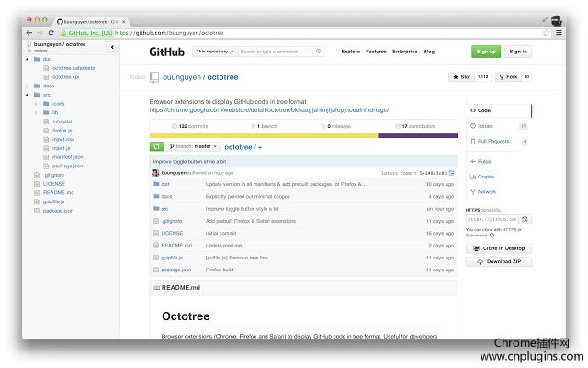Copy the latest commit SHA clipboard icon

(451, 173)
